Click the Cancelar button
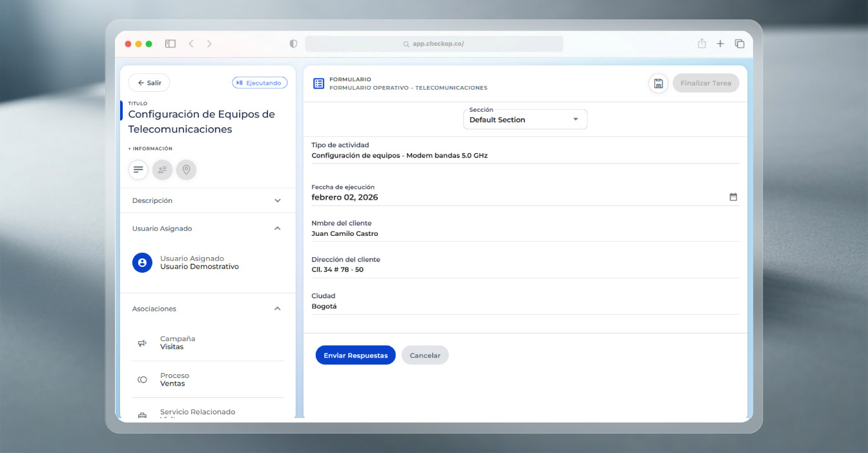This screenshot has height=453, width=868. (425, 355)
